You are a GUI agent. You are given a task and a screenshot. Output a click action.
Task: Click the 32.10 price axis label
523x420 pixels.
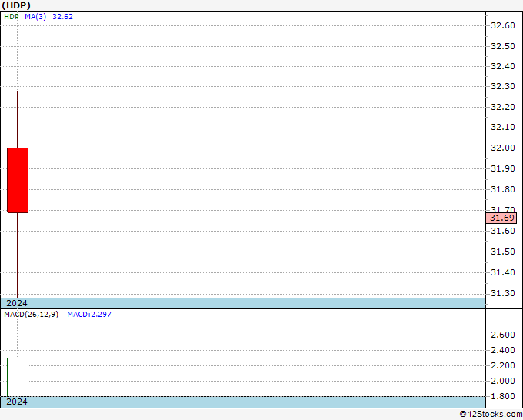coord(503,128)
